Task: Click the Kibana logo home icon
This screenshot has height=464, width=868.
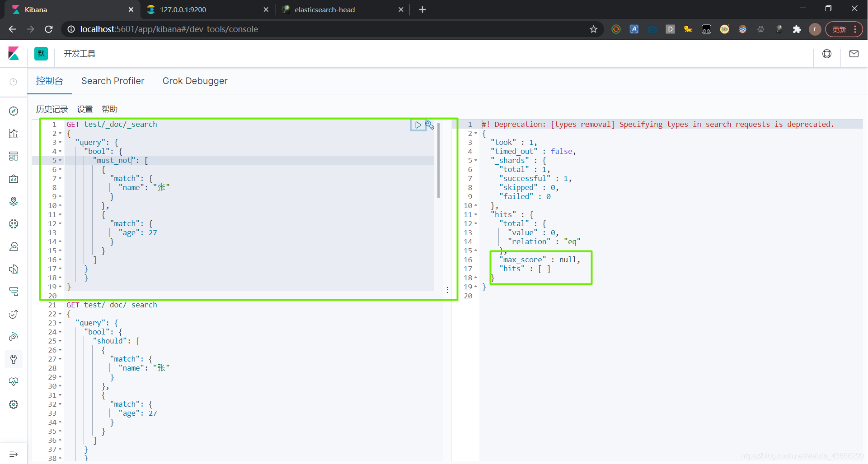Action: (x=14, y=54)
